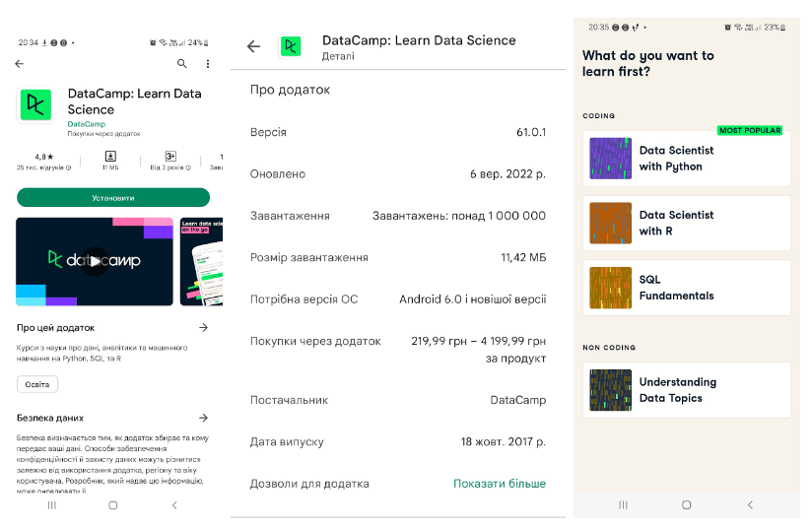
Task: Select SQL Fundamentals track
Action: pyautogui.click(x=686, y=288)
